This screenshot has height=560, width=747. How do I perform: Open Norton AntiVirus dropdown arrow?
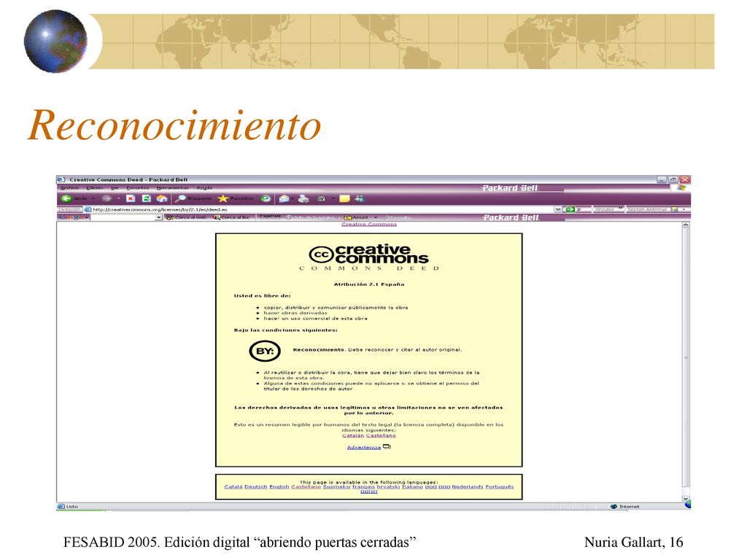(x=684, y=209)
